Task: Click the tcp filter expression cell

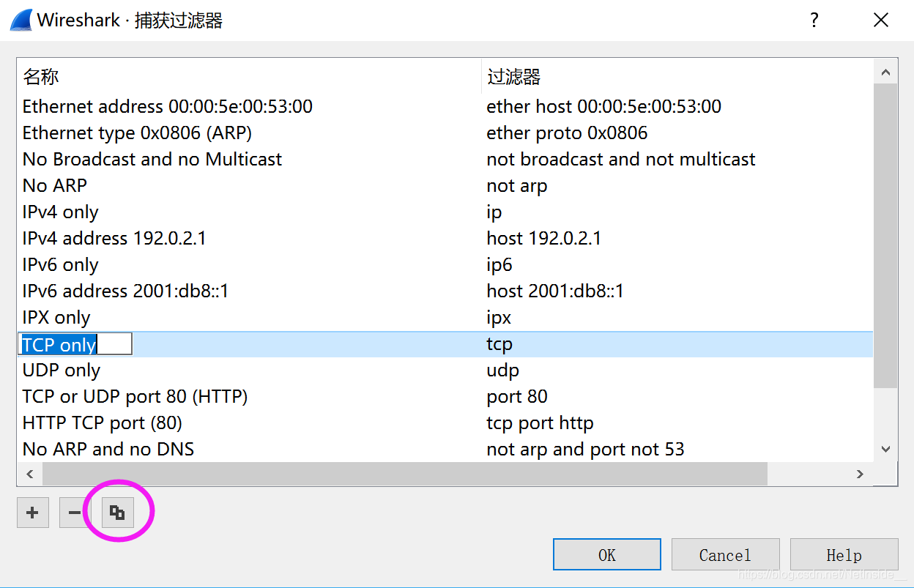Action: pos(499,344)
